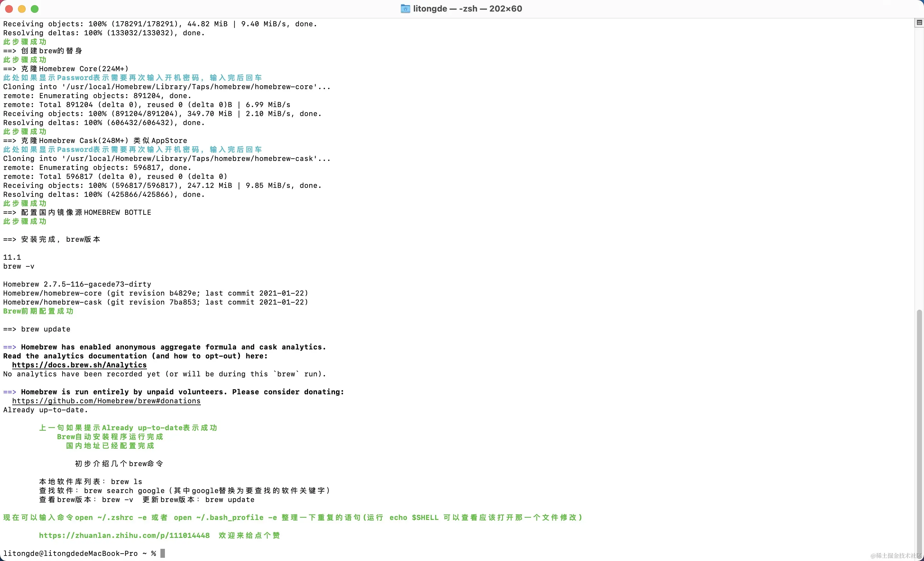Click the empty scrollbar track above thumb
Image resolution: width=924 pixels, height=561 pixels.
pyautogui.click(x=919, y=169)
